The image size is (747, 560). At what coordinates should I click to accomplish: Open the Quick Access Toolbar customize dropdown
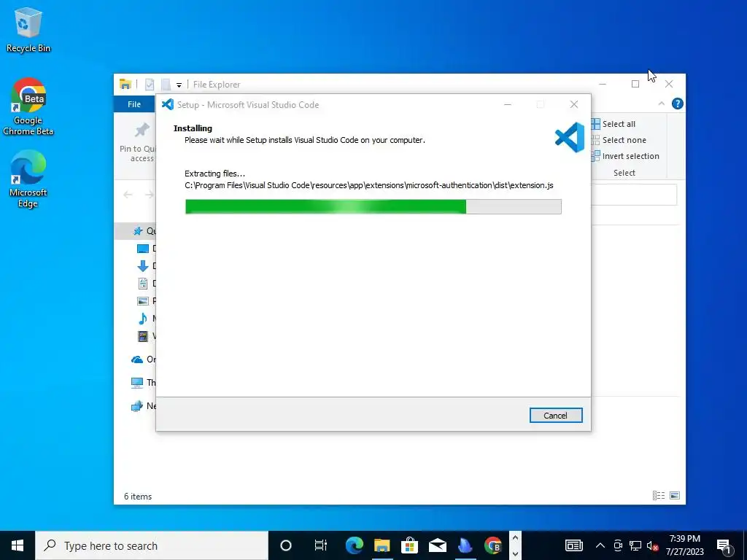coord(179,85)
